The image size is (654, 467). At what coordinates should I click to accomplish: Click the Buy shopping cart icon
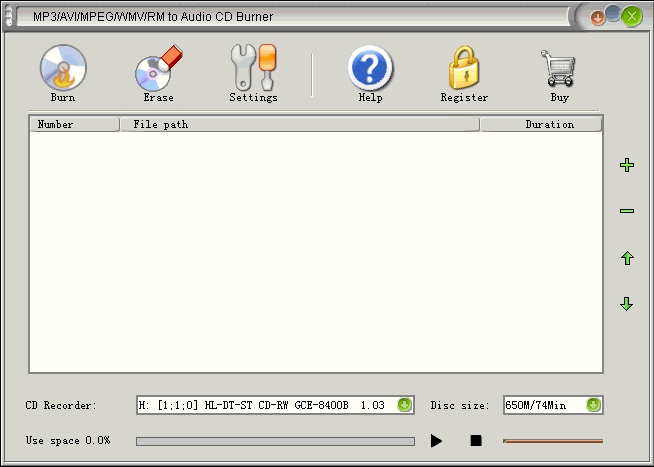(x=559, y=69)
